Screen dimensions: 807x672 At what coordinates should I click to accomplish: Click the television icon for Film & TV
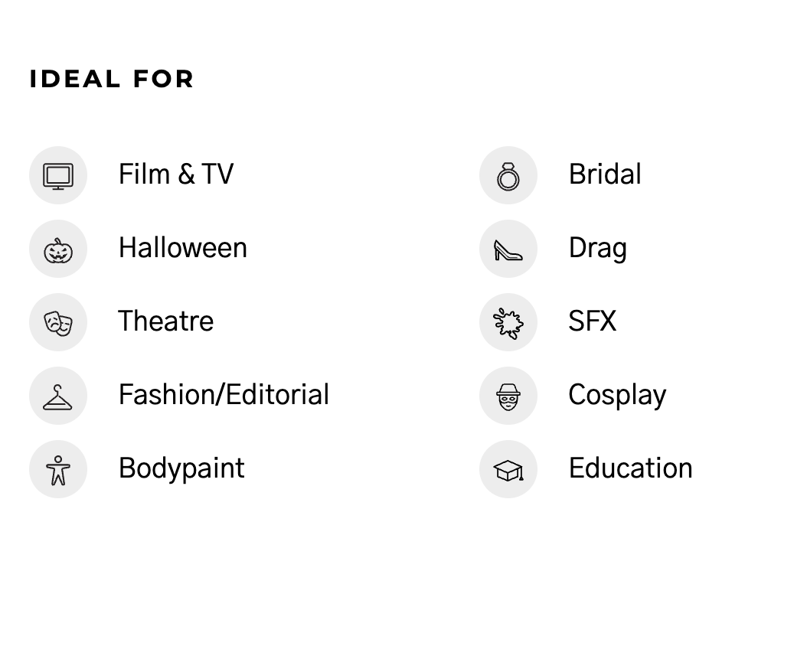coord(58,175)
